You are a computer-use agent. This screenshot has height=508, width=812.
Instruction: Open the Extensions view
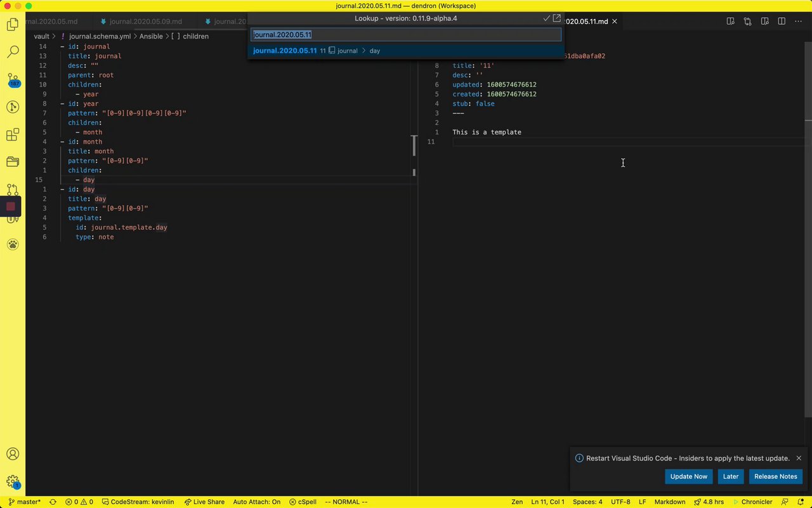(x=13, y=135)
